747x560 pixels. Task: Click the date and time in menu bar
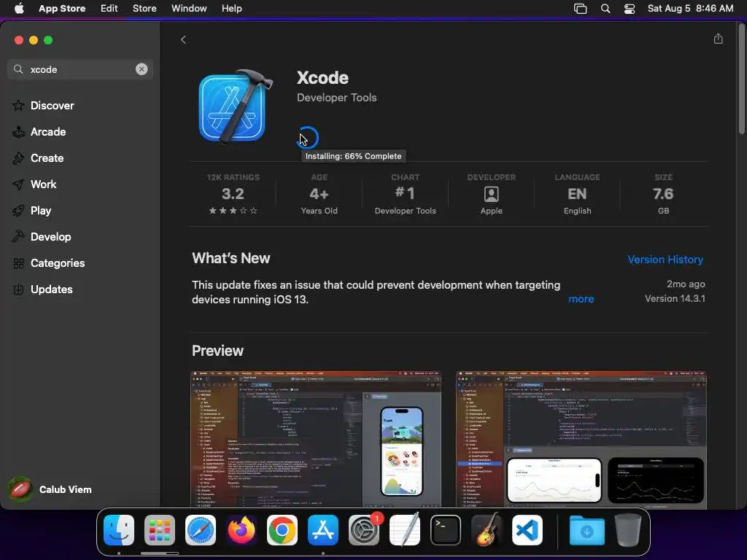690,9
